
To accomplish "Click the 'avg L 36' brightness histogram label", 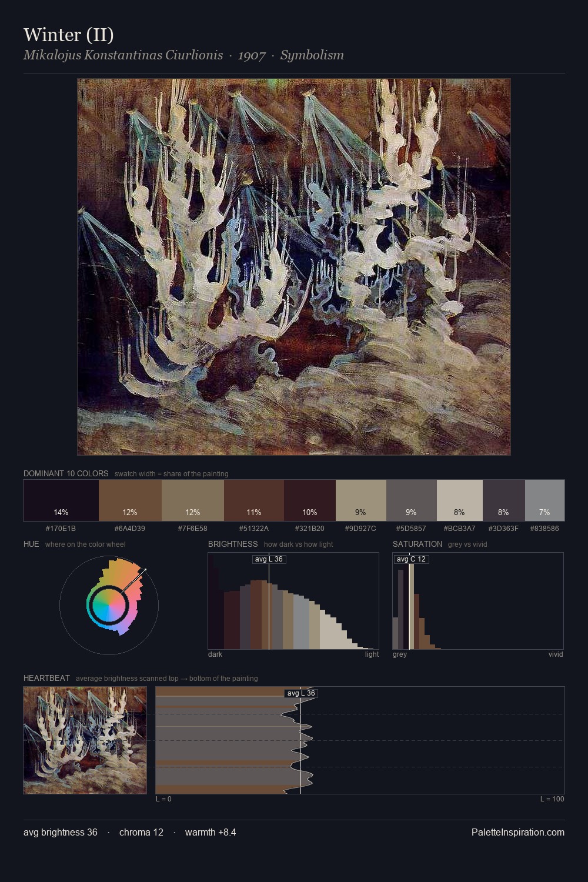I will [x=269, y=559].
